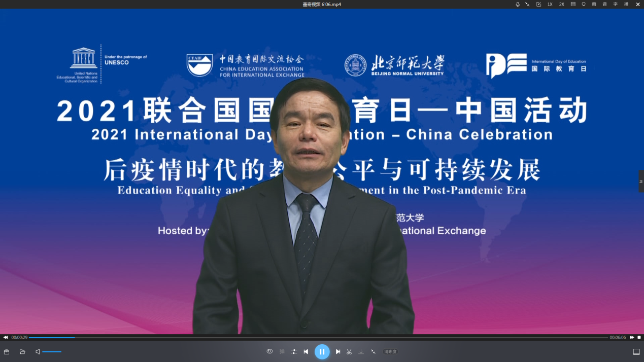Open picture settings (画) in title bar
This screenshot has width=644, height=362.
(x=594, y=5)
